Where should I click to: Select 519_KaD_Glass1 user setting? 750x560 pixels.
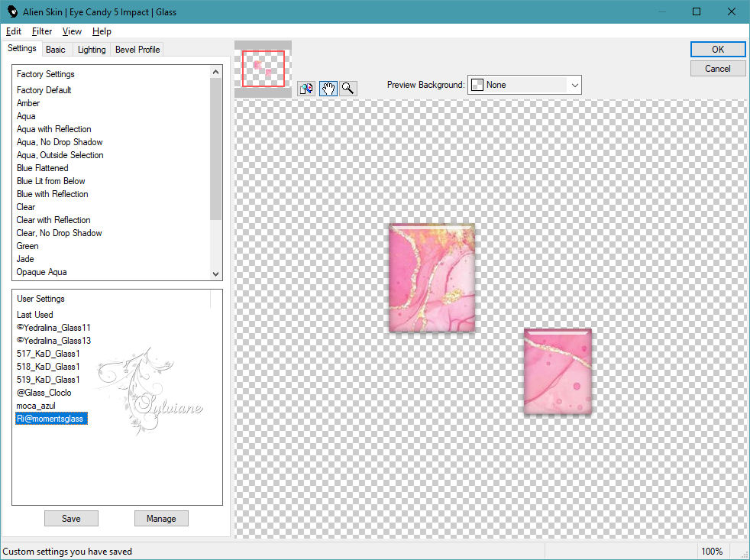[48, 379]
